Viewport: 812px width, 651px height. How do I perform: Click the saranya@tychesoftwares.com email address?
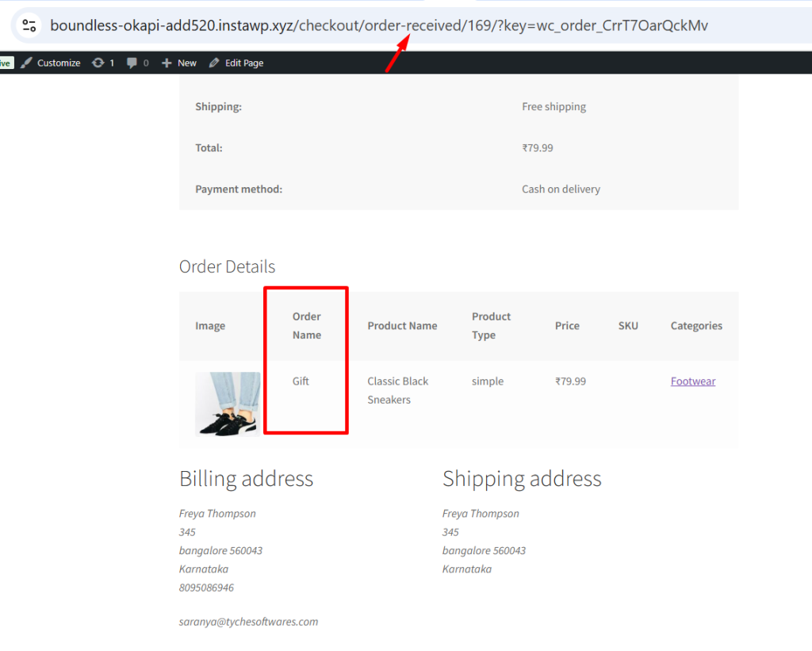pos(248,622)
